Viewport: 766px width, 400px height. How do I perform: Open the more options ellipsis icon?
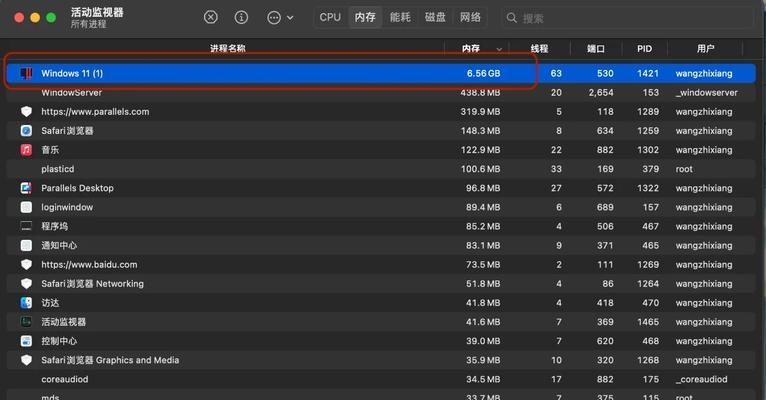274,18
